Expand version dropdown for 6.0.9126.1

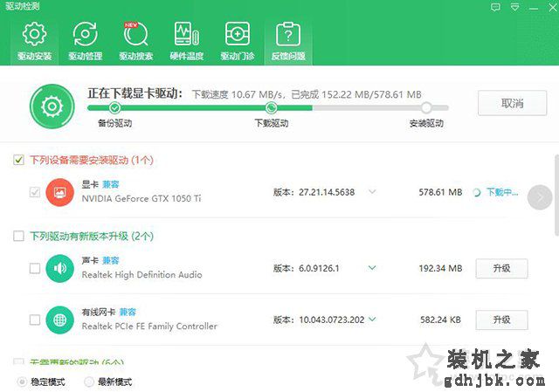pos(372,268)
